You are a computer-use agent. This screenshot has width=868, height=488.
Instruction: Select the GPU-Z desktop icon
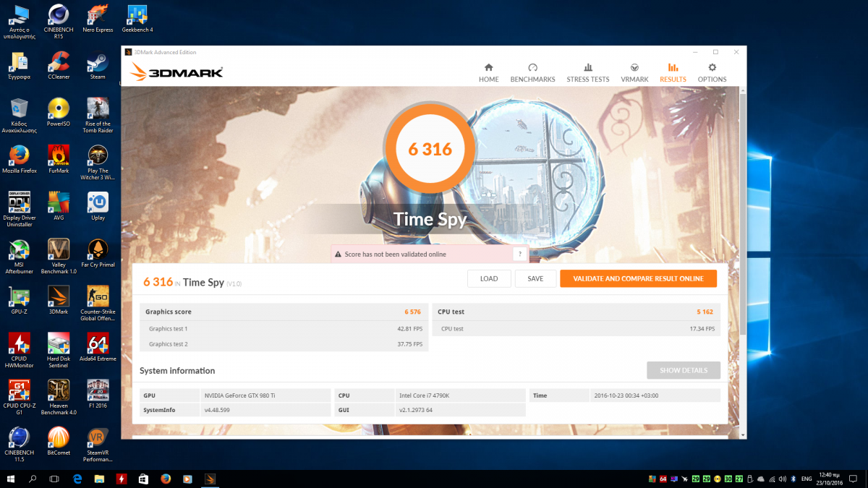coord(20,301)
